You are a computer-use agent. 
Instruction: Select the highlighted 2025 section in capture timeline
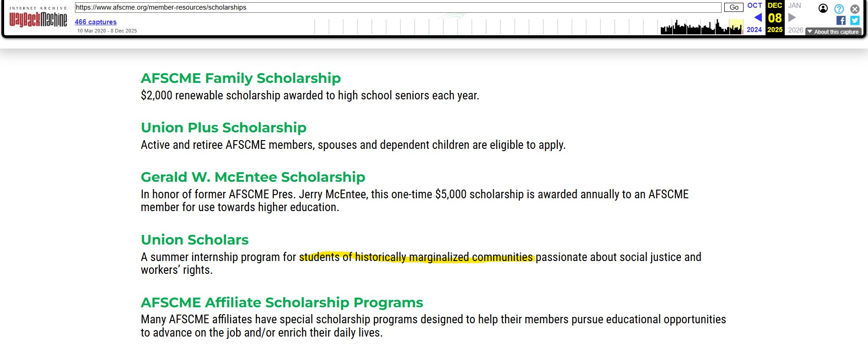coord(736,27)
